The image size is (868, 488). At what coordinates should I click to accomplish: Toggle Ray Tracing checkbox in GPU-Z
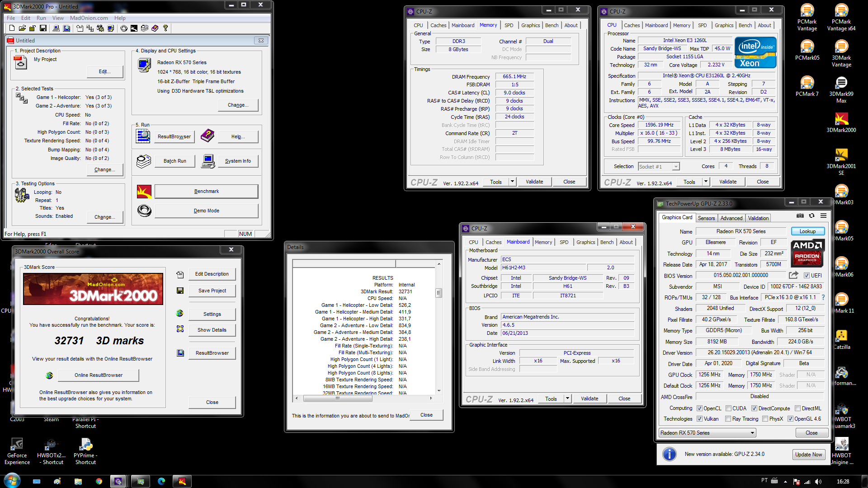pos(728,419)
